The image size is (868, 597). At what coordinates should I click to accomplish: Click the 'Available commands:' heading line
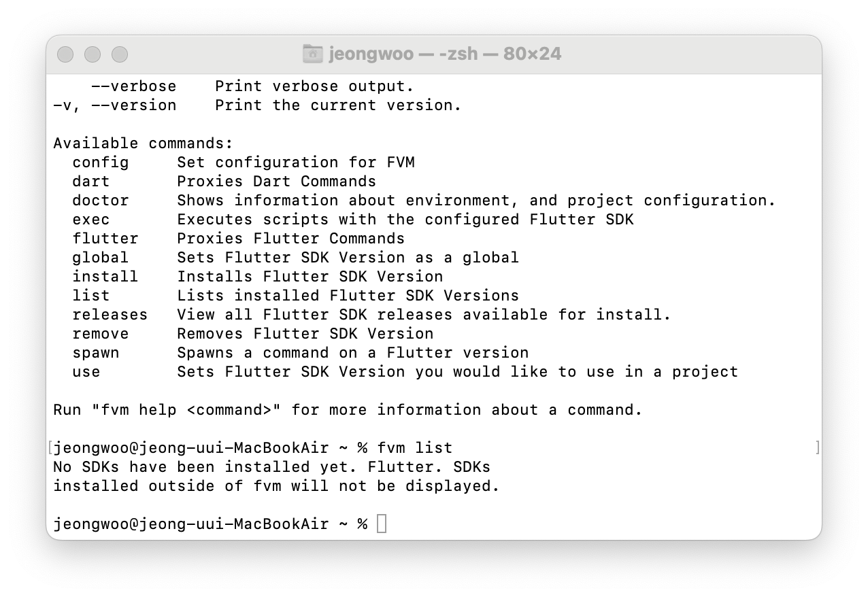coord(144,143)
